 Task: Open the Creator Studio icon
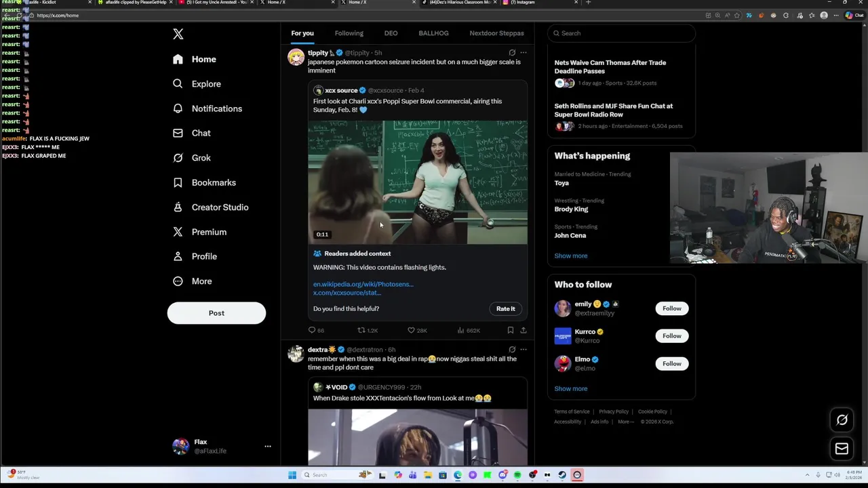[x=178, y=207]
